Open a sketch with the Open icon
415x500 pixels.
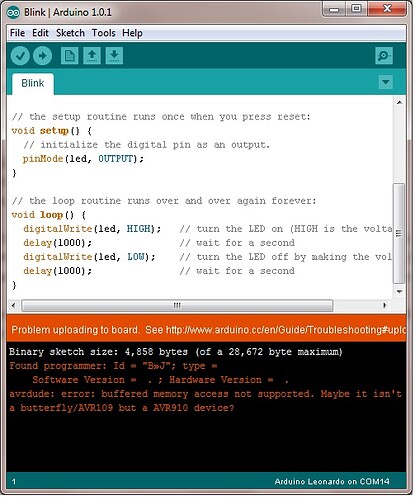click(x=92, y=56)
